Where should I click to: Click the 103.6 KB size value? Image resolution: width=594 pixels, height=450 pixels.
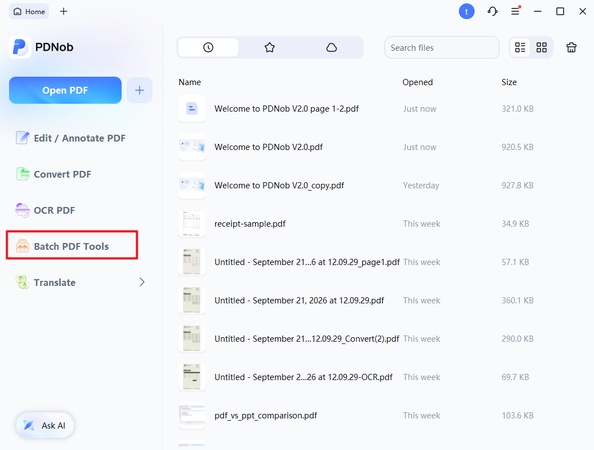pyautogui.click(x=517, y=416)
